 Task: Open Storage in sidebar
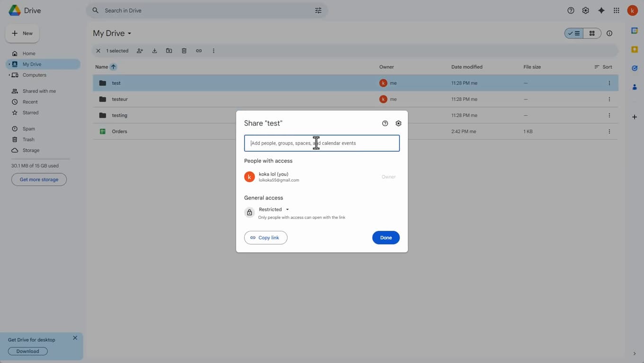click(x=31, y=150)
